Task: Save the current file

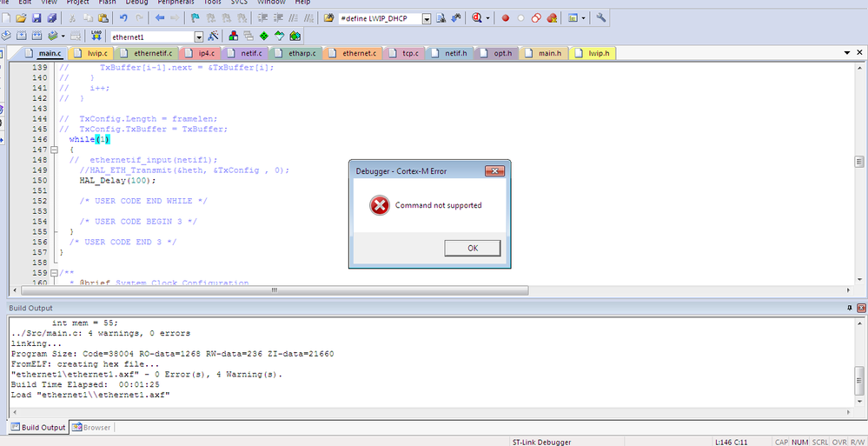Action: click(x=36, y=17)
